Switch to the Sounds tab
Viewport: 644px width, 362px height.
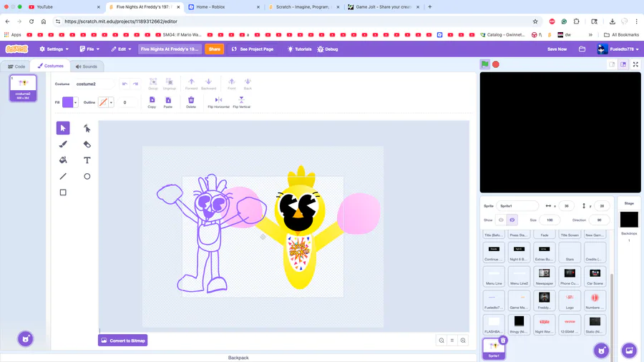tap(87, 66)
